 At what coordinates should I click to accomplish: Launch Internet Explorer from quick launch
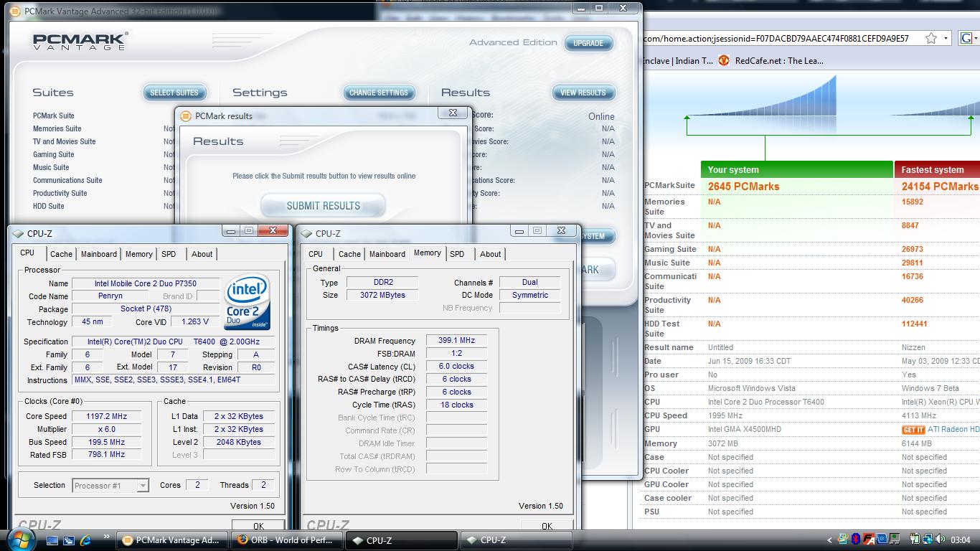coord(86,540)
